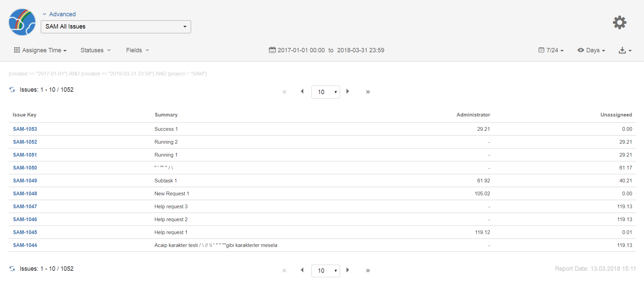
Task: Click the top refresh issues icon
Action: coord(12,90)
